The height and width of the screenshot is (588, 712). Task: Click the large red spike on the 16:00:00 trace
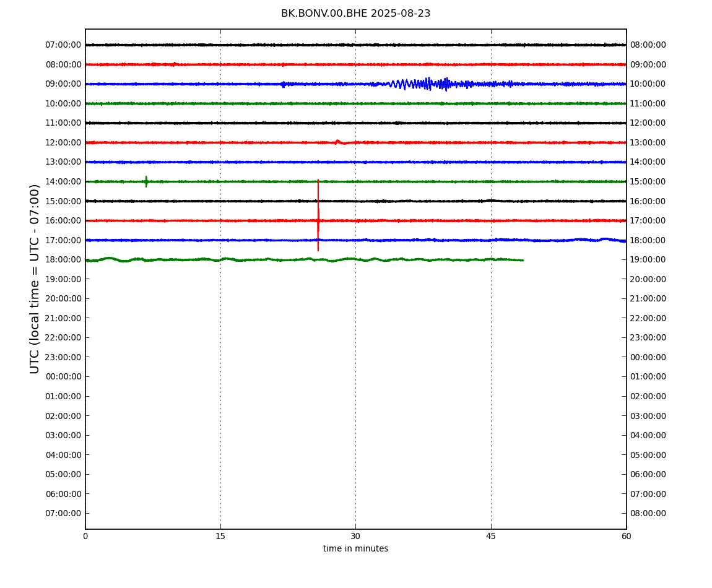(318, 215)
